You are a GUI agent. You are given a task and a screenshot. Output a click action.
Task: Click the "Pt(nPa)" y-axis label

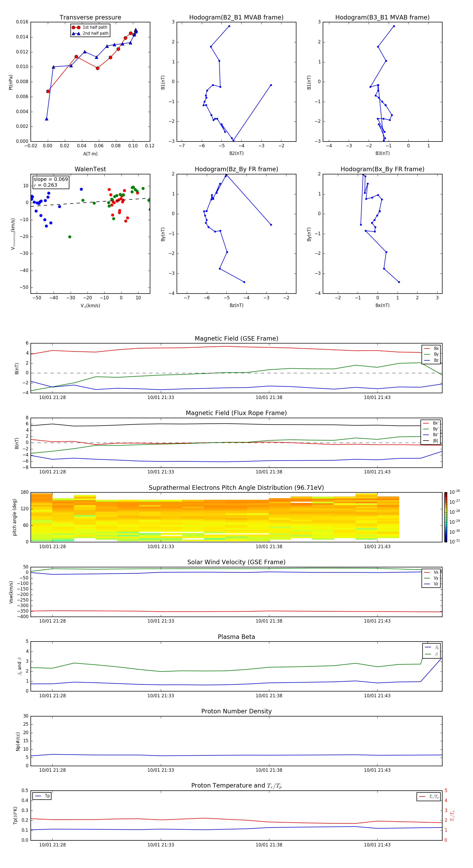[11, 82]
